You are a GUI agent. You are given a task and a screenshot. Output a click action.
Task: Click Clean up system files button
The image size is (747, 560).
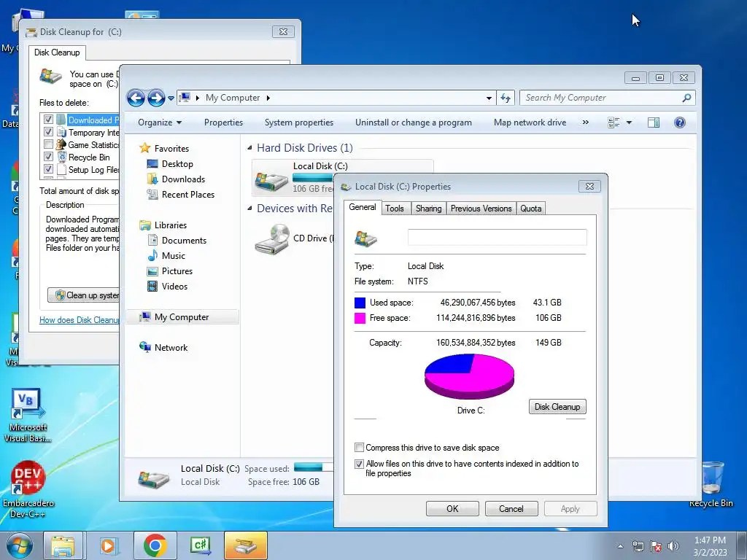pyautogui.click(x=83, y=295)
